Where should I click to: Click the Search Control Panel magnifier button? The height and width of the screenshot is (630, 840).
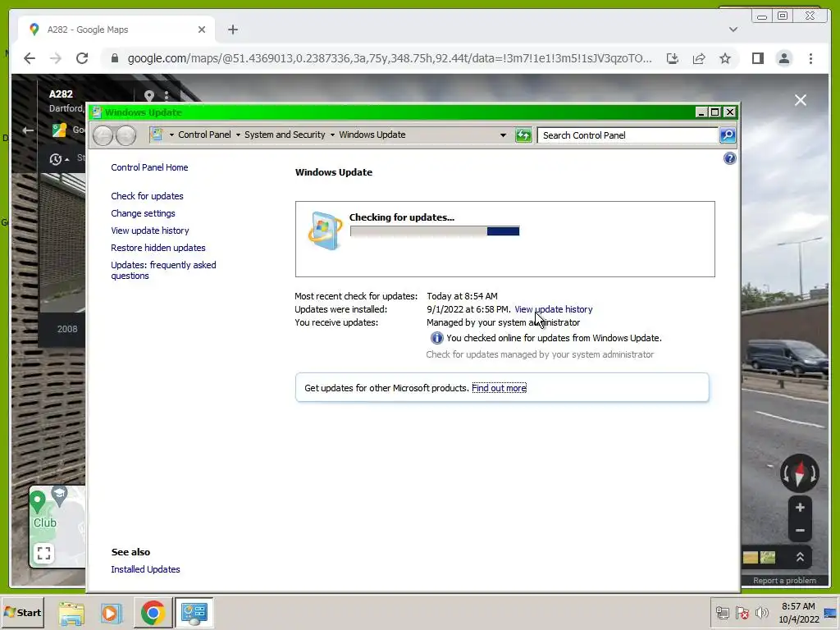click(x=727, y=135)
